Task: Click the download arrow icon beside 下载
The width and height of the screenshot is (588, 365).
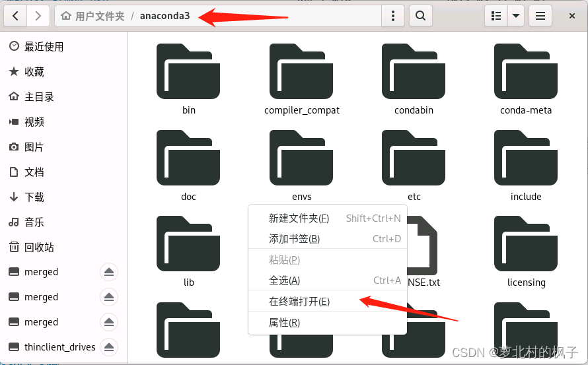Action: click(14, 197)
